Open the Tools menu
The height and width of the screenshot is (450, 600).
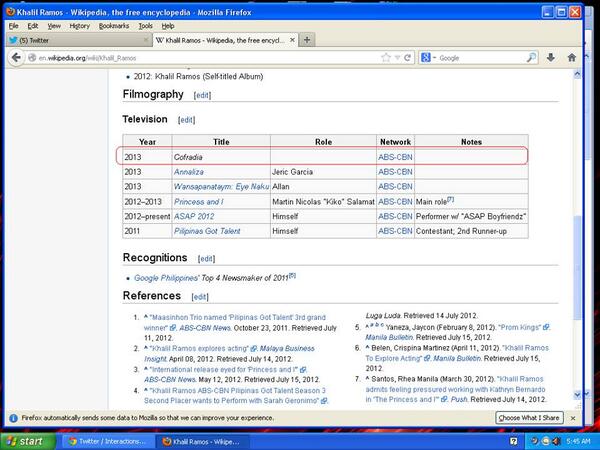click(x=145, y=26)
